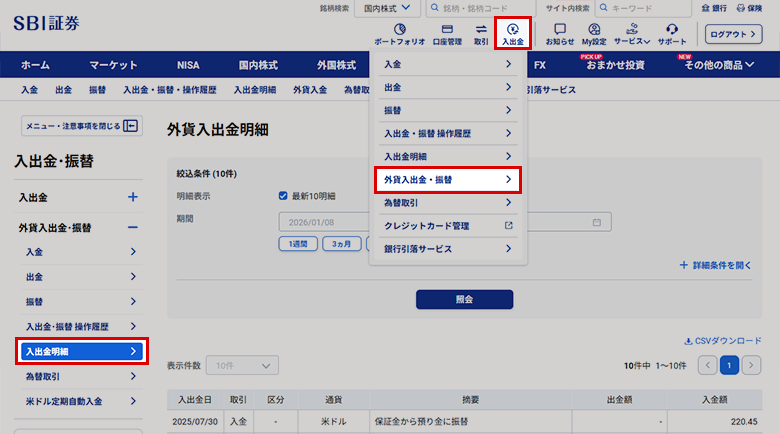This screenshot has height=434, width=780.
Task: Open the 表示件数 10件 dropdown
Action: coord(242,366)
